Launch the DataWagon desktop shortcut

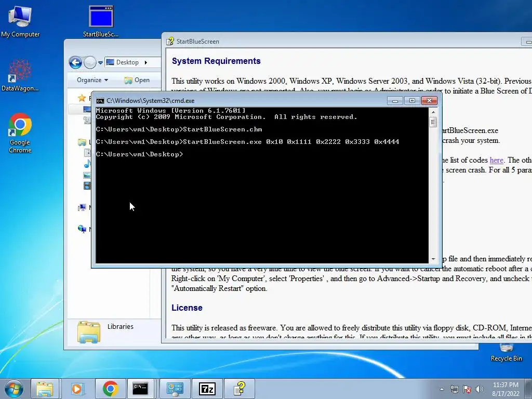pyautogui.click(x=20, y=75)
